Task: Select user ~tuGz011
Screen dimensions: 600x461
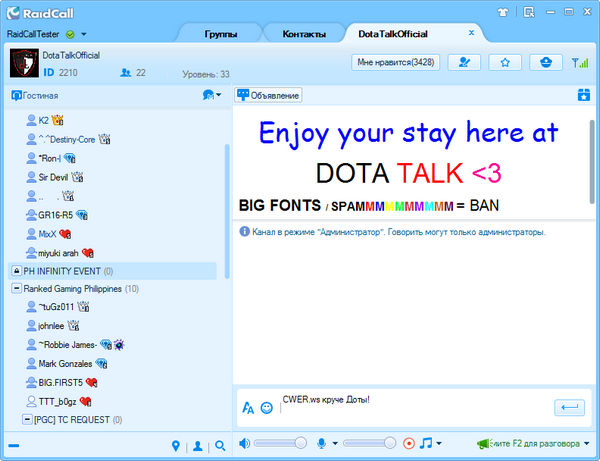Action: pos(56,307)
